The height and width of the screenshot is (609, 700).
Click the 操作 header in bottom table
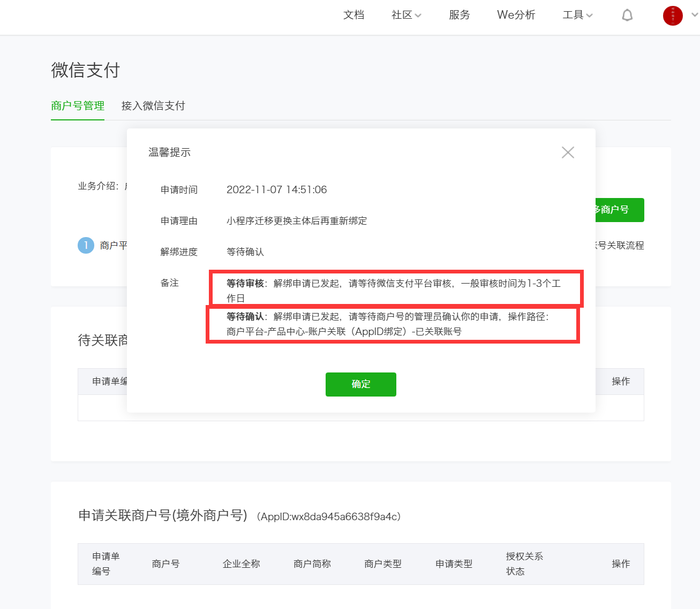tap(621, 564)
